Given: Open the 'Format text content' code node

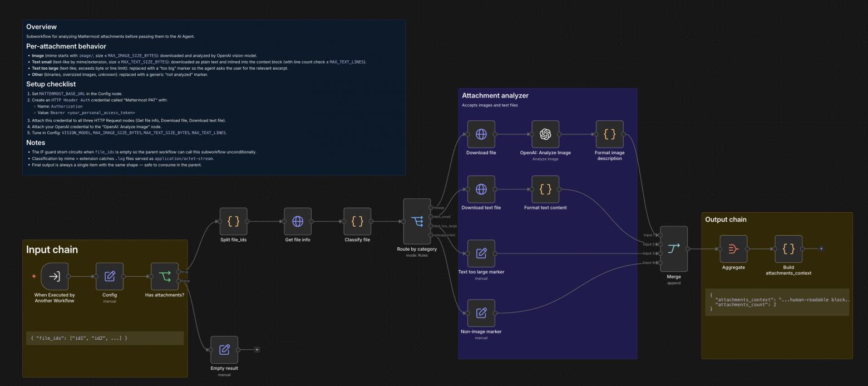Looking at the screenshot, I should point(545,189).
